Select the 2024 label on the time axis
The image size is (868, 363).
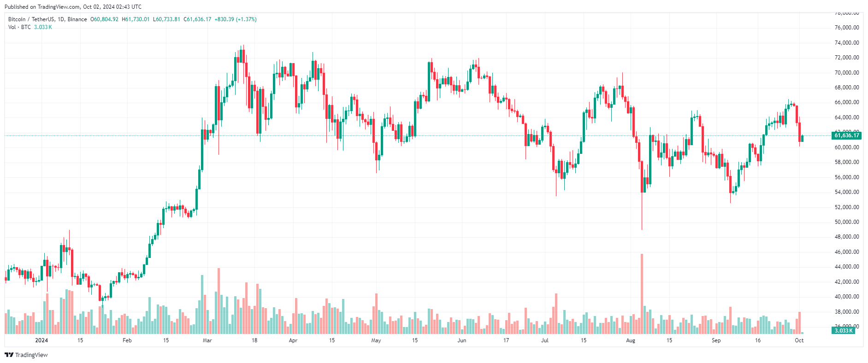tap(41, 340)
